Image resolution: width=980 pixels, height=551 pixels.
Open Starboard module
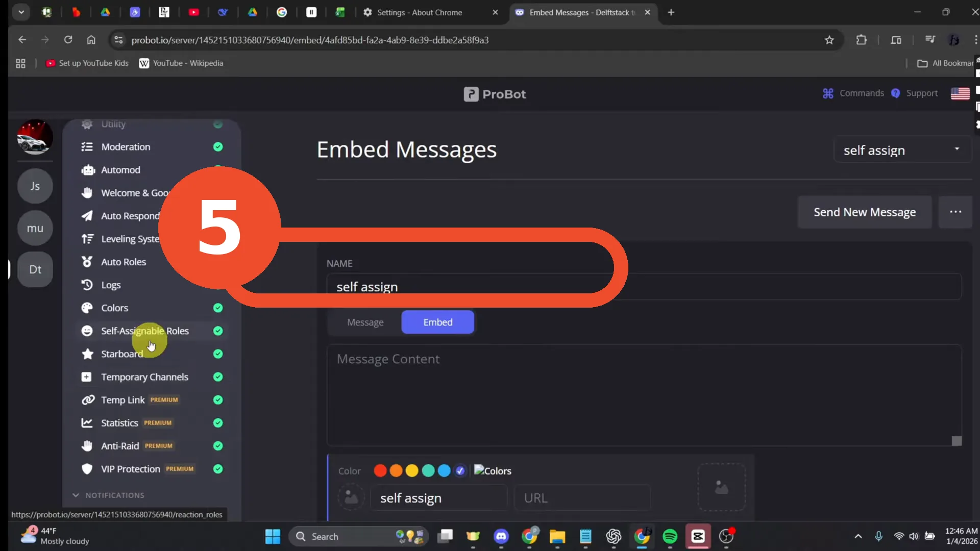tap(121, 354)
